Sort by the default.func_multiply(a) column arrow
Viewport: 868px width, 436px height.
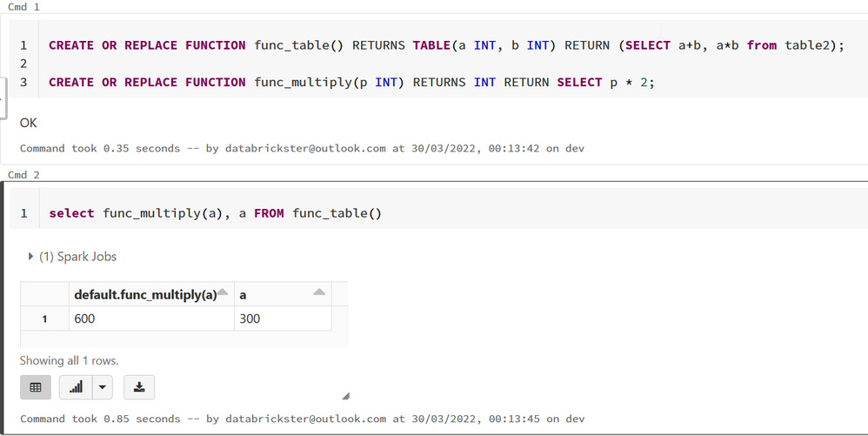tap(224, 292)
